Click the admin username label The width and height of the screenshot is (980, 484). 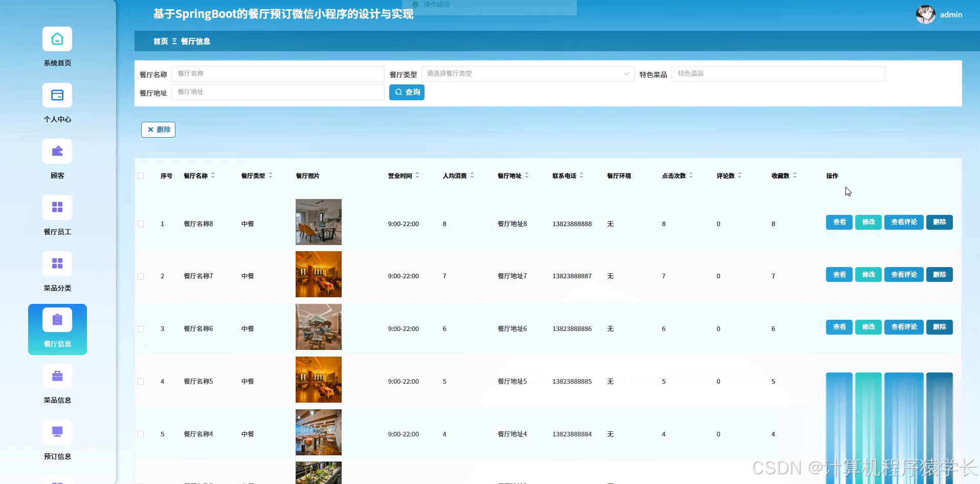click(951, 15)
